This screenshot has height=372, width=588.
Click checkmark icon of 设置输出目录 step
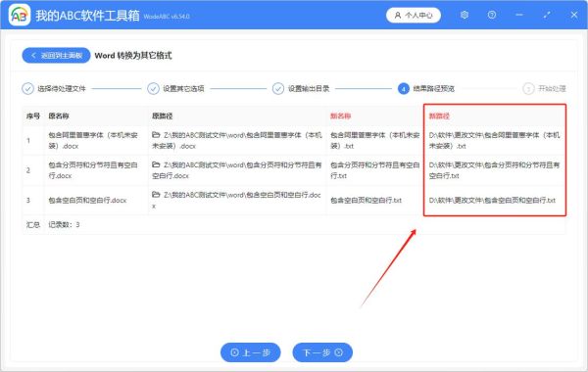point(278,89)
